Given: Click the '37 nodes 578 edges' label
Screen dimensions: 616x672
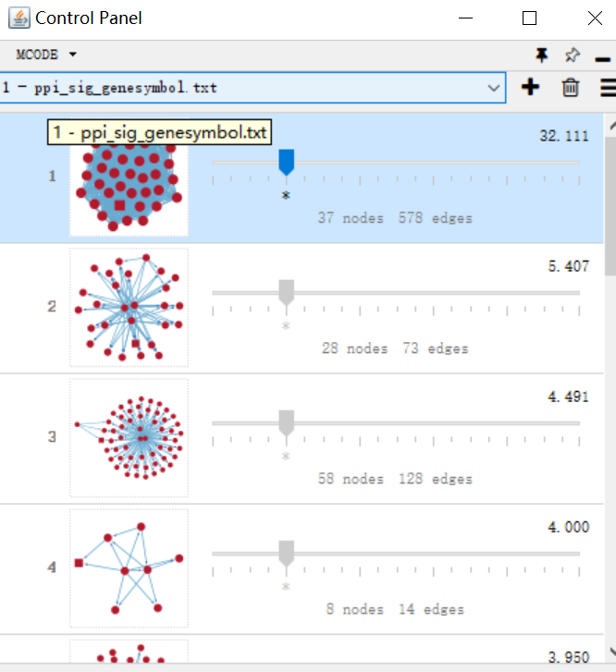Looking at the screenshot, I should pyautogui.click(x=395, y=218).
